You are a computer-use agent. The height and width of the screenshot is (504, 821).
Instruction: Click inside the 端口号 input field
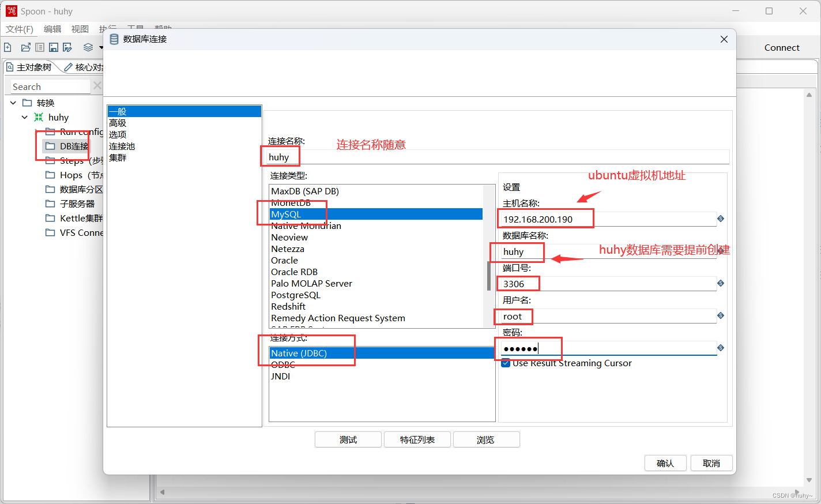pyautogui.click(x=608, y=284)
